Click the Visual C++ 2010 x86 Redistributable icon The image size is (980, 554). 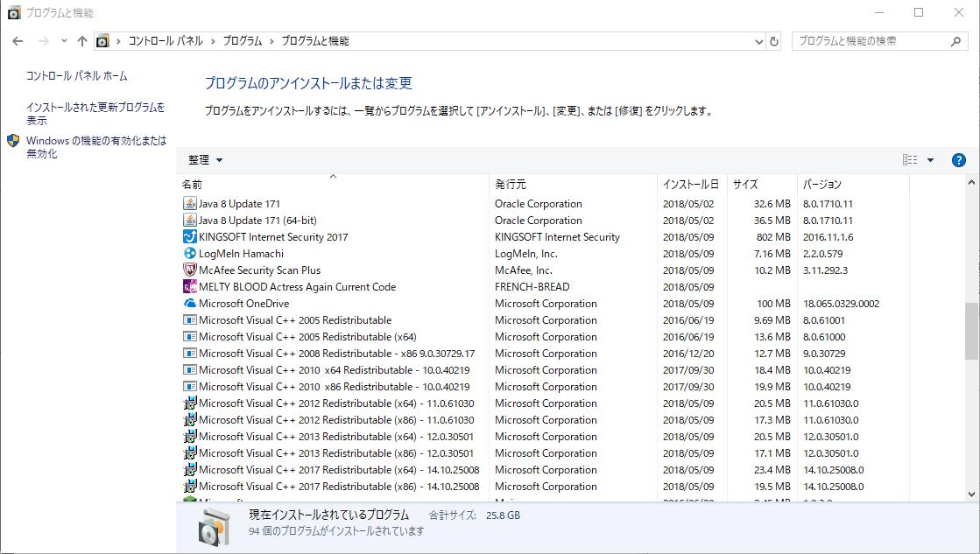click(x=189, y=387)
